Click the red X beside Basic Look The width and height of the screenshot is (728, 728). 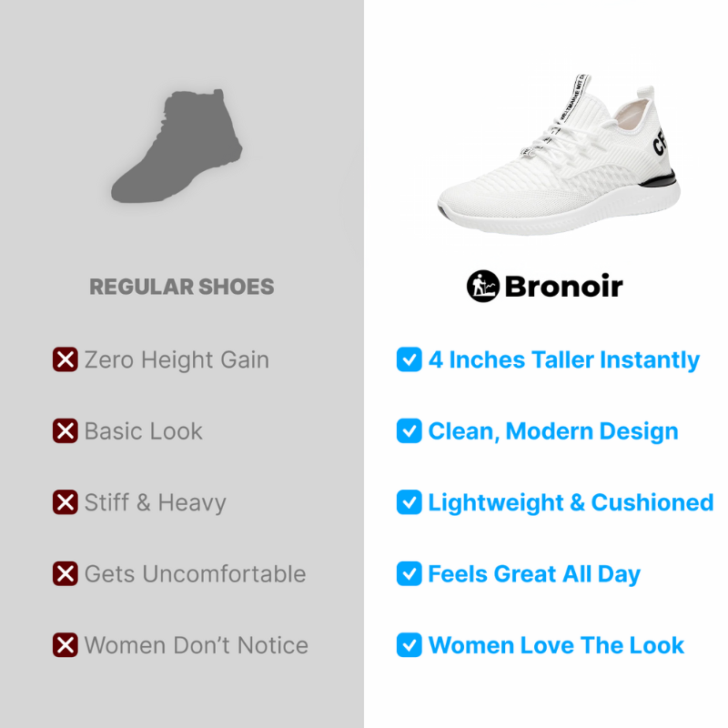tap(65, 430)
